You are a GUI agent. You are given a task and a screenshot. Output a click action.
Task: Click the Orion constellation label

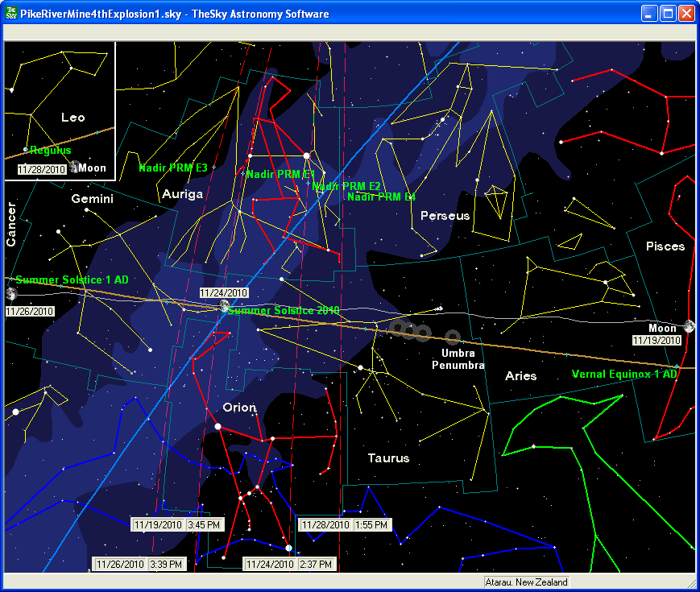(239, 408)
